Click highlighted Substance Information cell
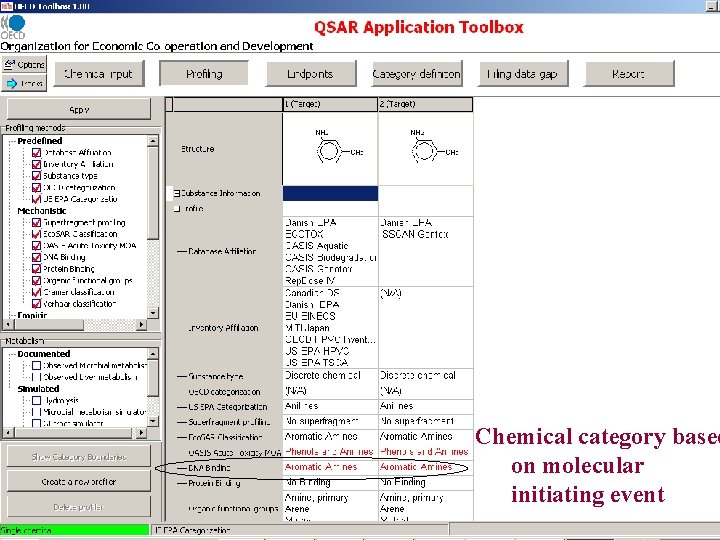This screenshot has width=720, height=540. [x=330, y=193]
